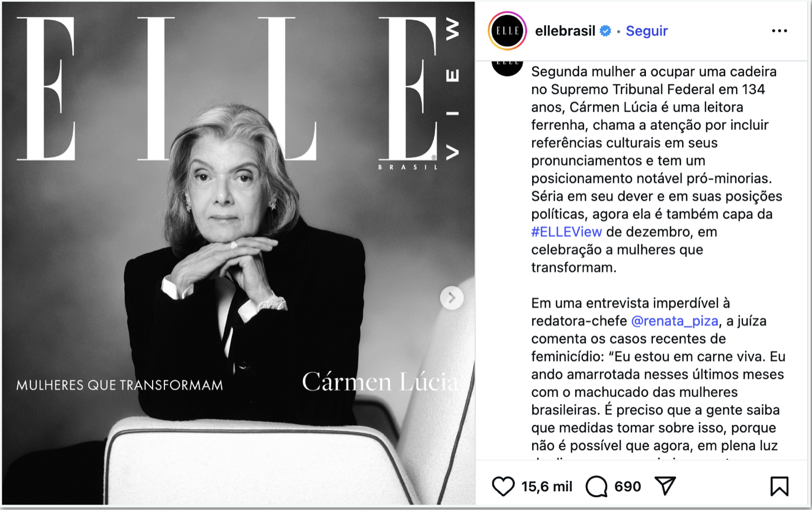Follow ellebrasil via the Seguir link
The image size is (812, 510).
(x=646, y=31)
